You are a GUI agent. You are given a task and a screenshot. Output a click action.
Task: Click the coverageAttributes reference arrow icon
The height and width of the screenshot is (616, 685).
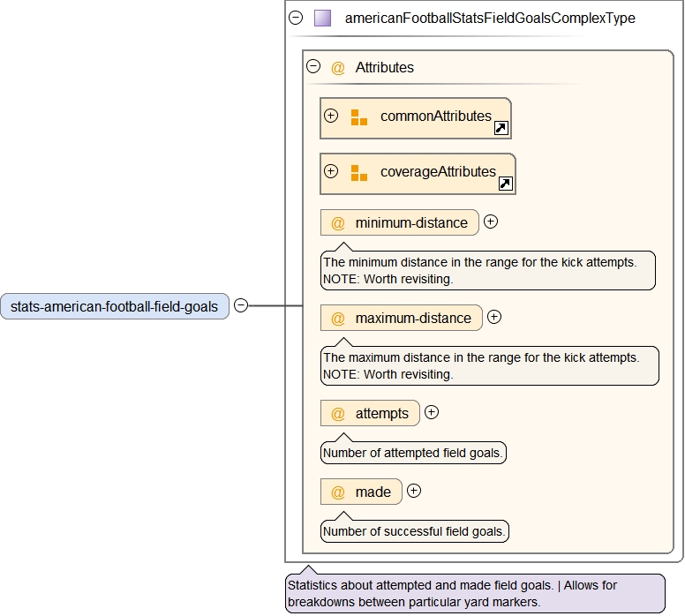pyautogui.click(x=506, y=184)
